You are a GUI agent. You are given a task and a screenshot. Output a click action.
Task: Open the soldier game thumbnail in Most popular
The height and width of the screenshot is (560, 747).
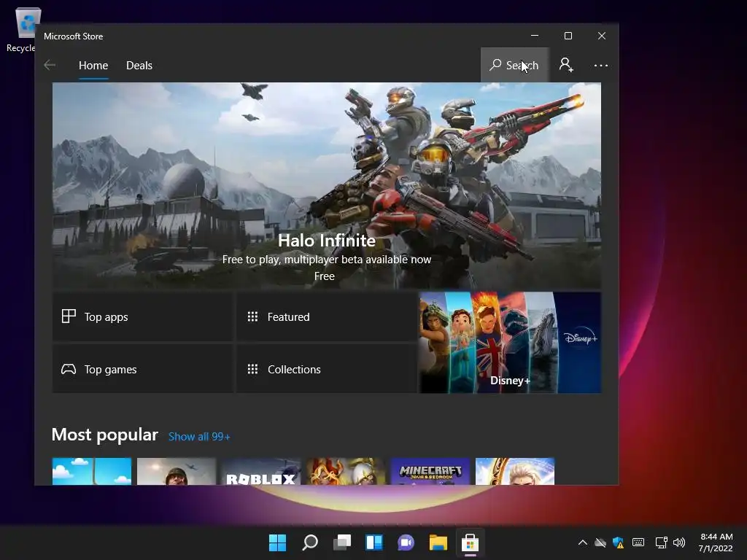(x=177, y=472)
